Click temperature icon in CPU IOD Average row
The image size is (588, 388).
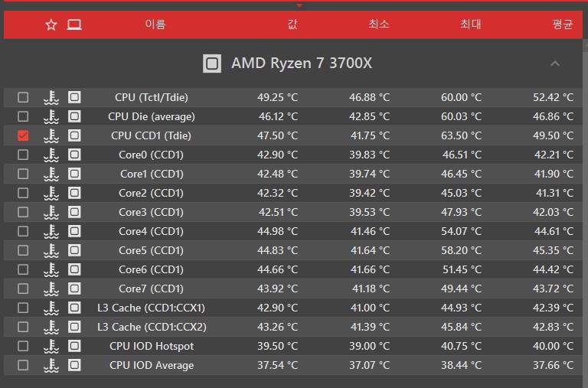(x=51, y=365)
